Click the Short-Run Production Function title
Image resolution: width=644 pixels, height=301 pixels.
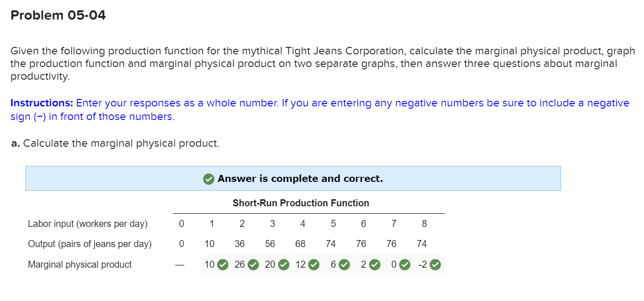click(x=301, y=203)
